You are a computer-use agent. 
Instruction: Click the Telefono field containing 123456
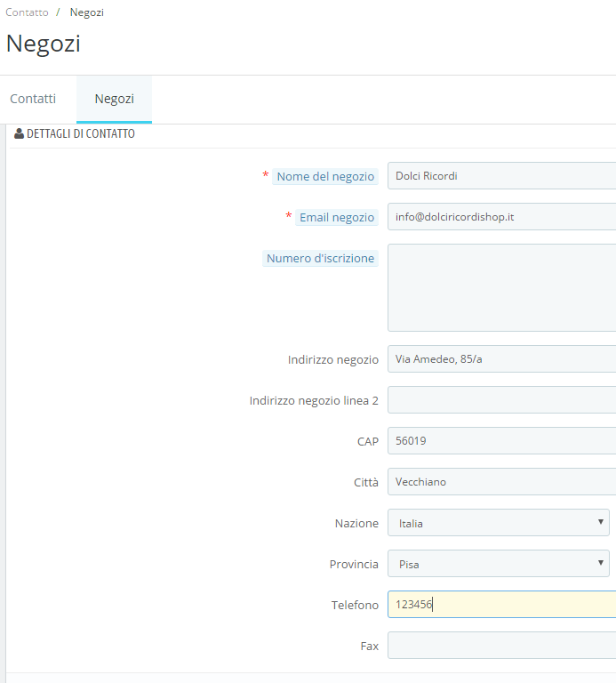tap(501, 605)
